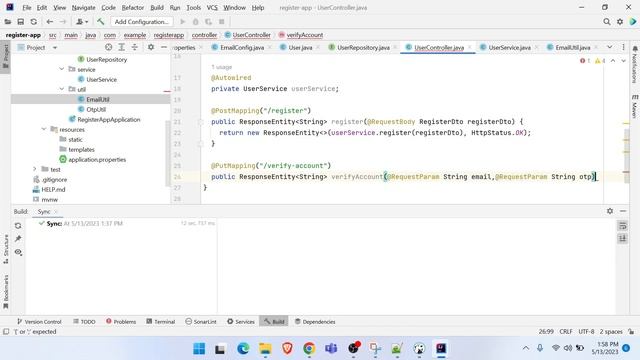Click the Sync tab in Build panel
Screen dimensions: 640x360
coord(44,211)
